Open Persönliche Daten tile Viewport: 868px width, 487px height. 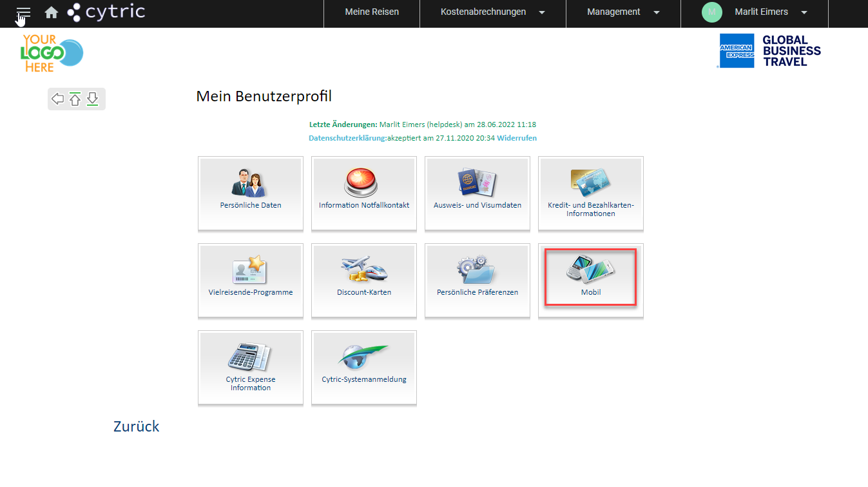pos(251,194)
